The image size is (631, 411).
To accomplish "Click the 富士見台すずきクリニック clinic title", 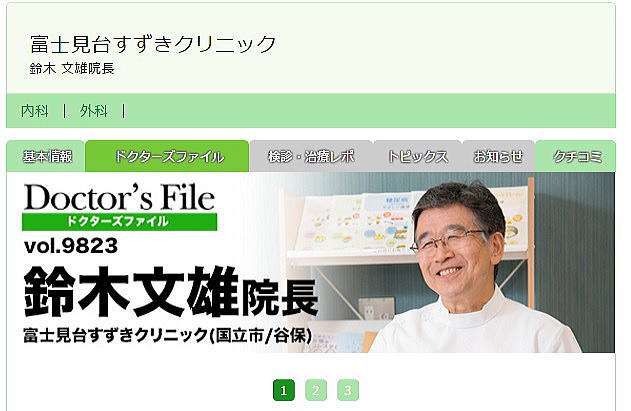I will tap(153, 44).
